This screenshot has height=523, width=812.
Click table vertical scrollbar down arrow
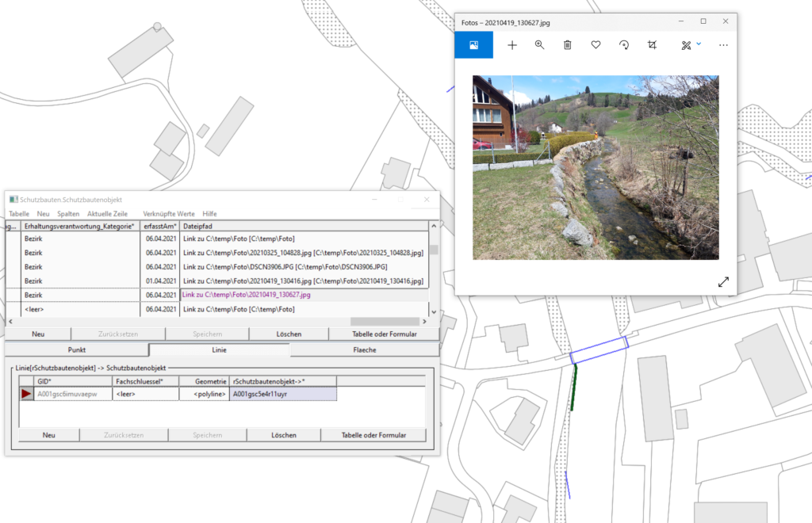pos(434,312)
